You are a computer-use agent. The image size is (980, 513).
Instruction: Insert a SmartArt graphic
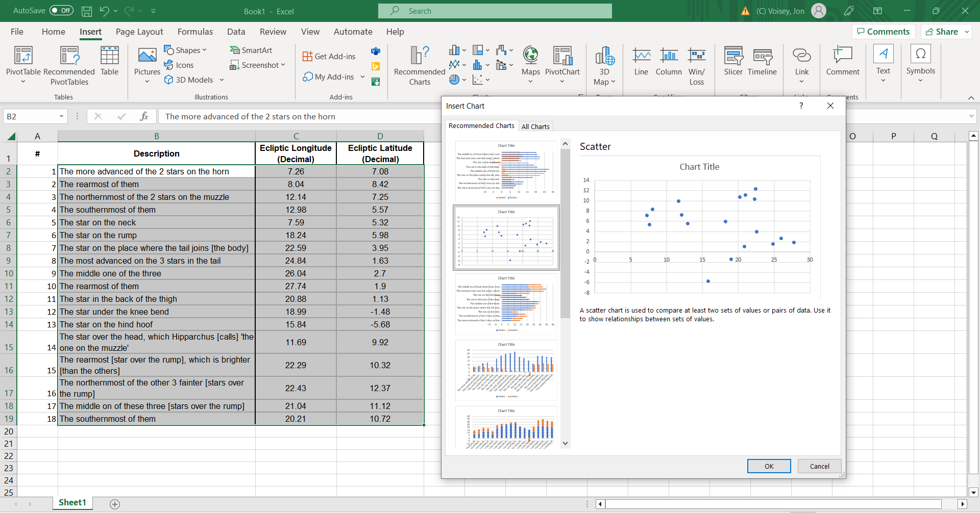coord(251,50)
